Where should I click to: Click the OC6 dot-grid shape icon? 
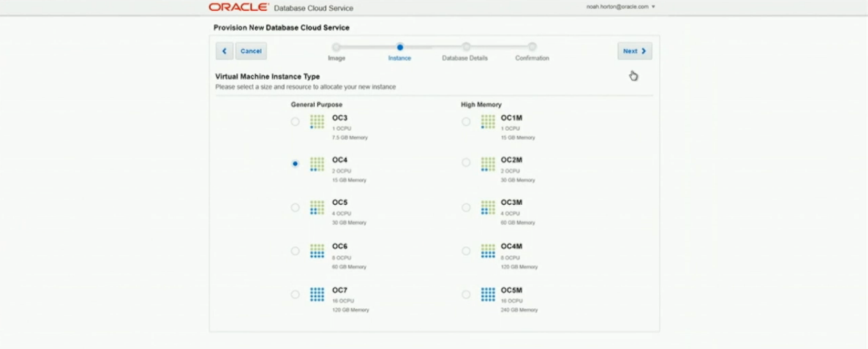317,251
